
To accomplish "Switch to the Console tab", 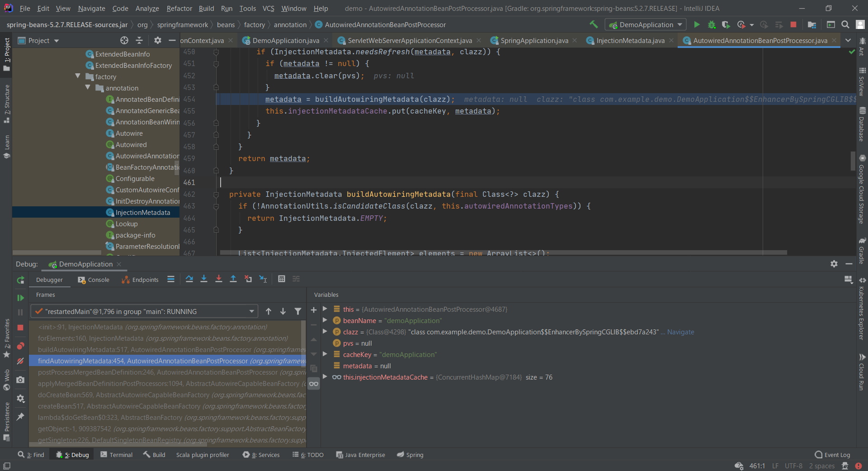I will (94, 280).
